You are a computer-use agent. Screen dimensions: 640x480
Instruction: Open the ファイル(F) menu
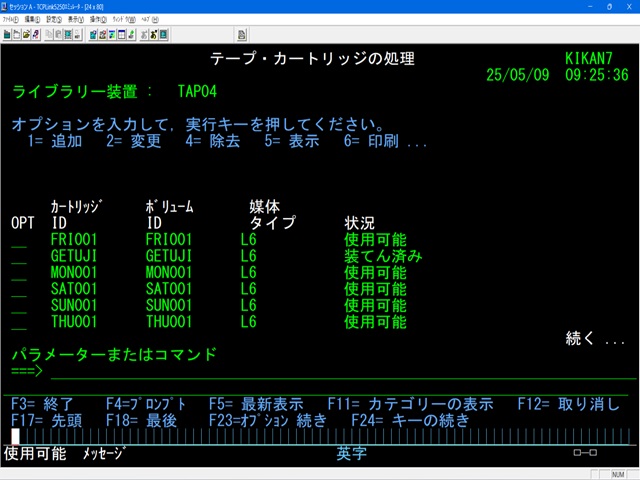click(11, 19)
